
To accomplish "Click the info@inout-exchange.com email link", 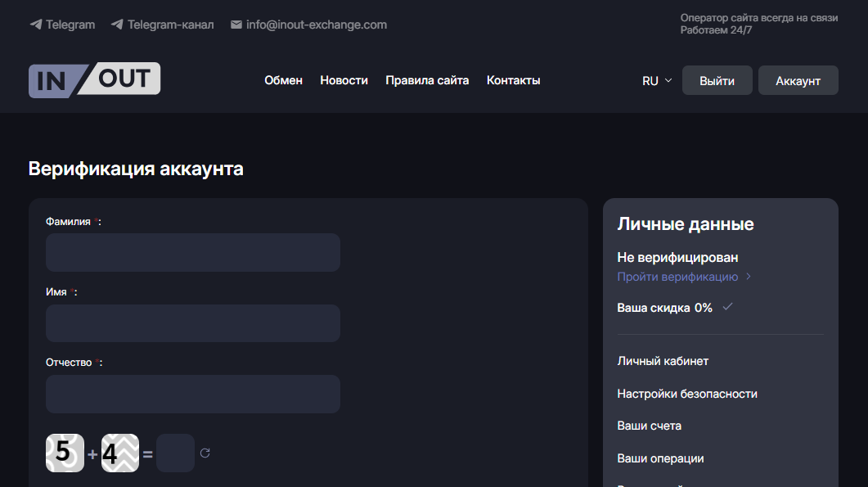I will click(x=316, y=25).
